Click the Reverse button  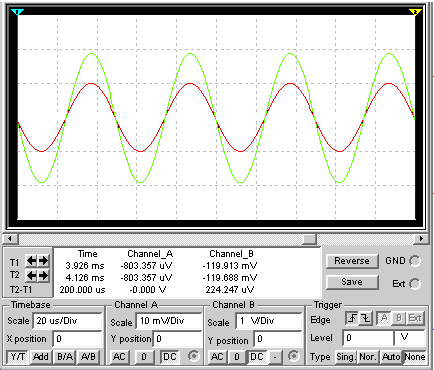pos(352,261)
